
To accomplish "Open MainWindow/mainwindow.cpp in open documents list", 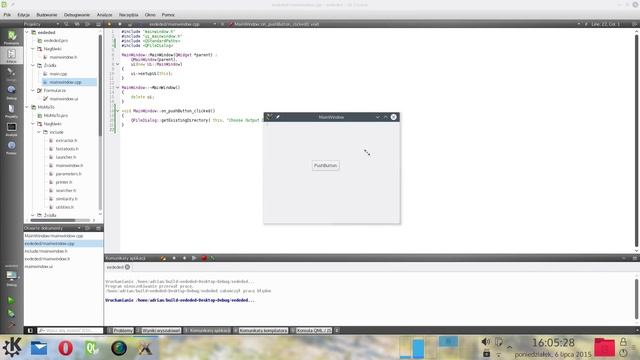I will pyautogui.click(x=53, y=236).
